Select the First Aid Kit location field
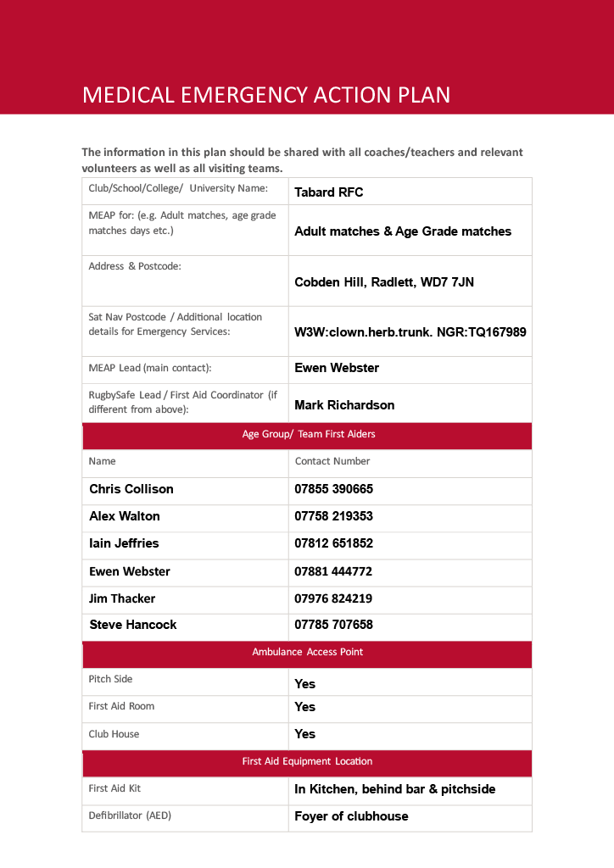Screen dimensions: 614x868 pyautogui.click(x=410, y=791)
